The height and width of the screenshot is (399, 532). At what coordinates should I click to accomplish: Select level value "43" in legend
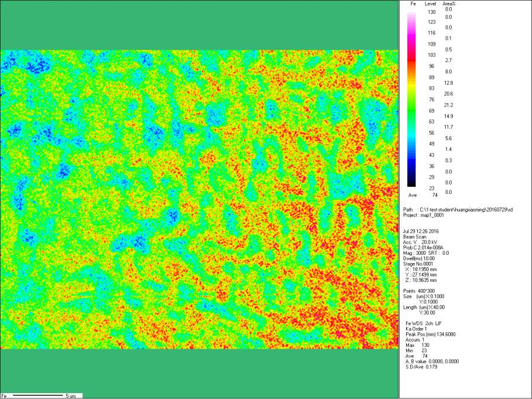432,155
